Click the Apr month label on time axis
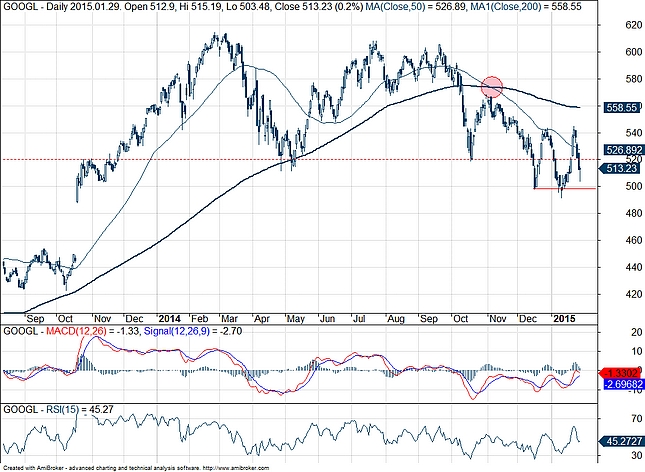 [x=262, y=319]
